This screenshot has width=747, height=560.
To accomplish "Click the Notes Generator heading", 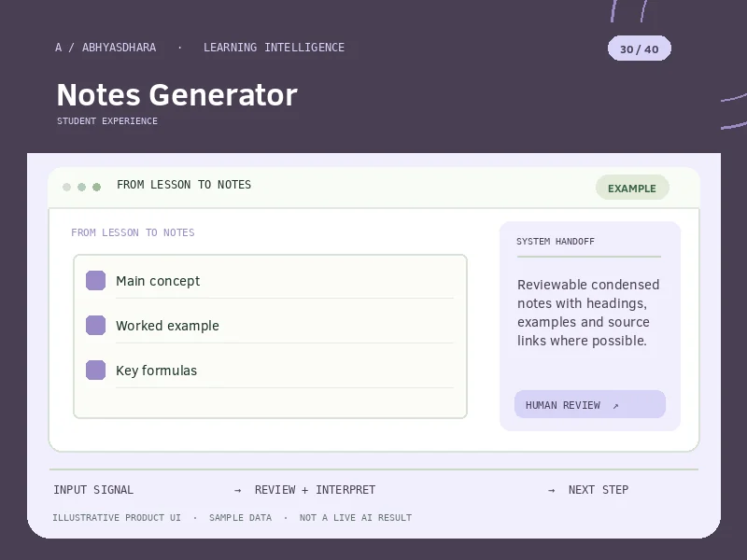I will point(176,95).
